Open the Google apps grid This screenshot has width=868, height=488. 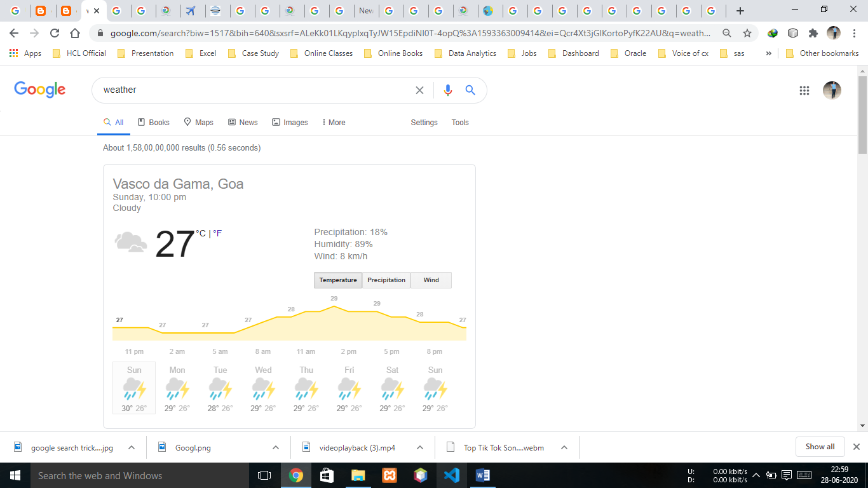pos(804,90)
